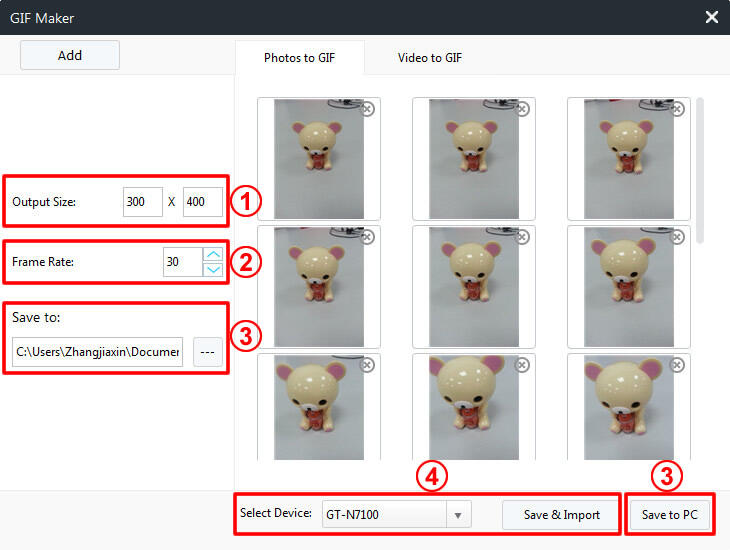Increase the Frame Rate with up arrow
Image resolution: width=730 pixels, height=550 pixels.
(x=212, y=255)
